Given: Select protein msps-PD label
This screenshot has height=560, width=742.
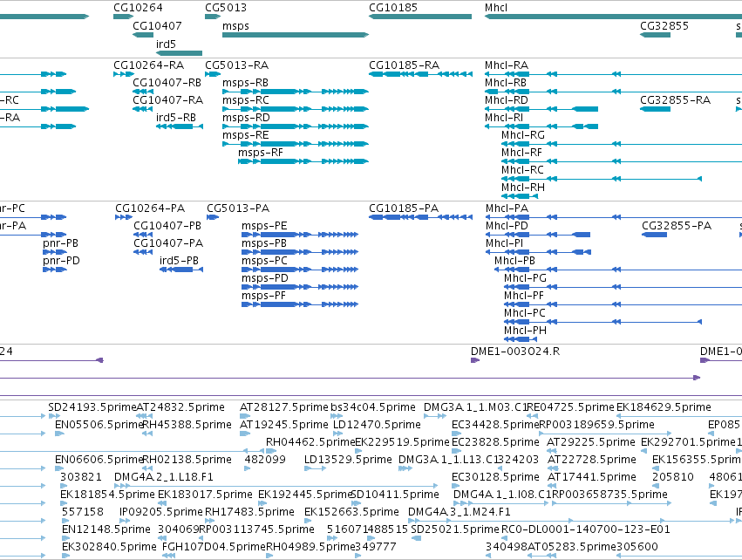Looking at the screenshot, I should coord(265,279).
